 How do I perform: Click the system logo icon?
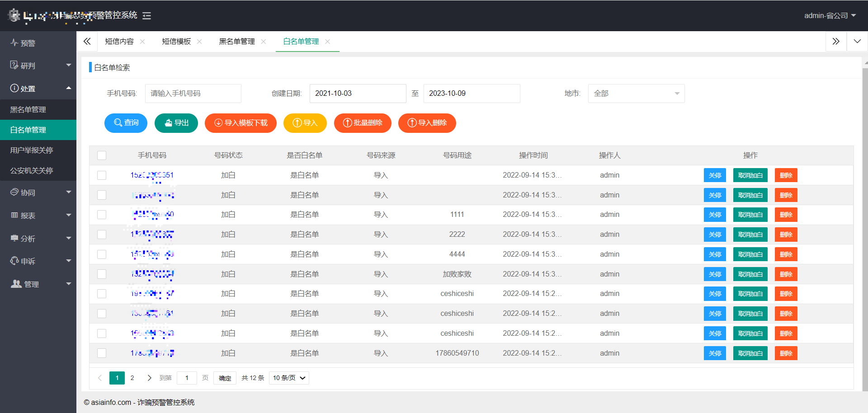coord(14,15)
